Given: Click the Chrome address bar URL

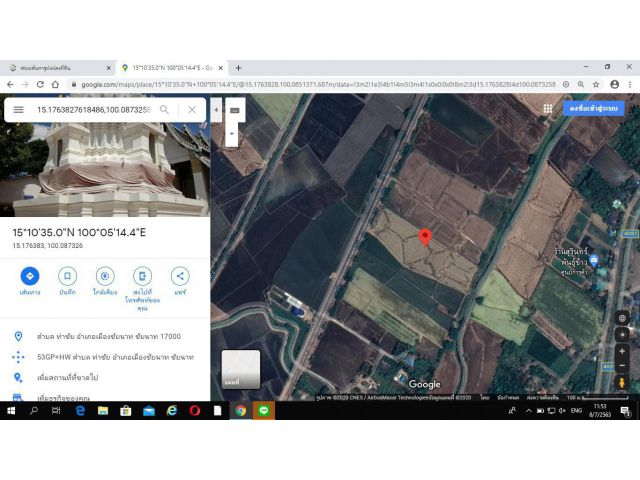Looking at the screenshot, I should click(318, 84).
